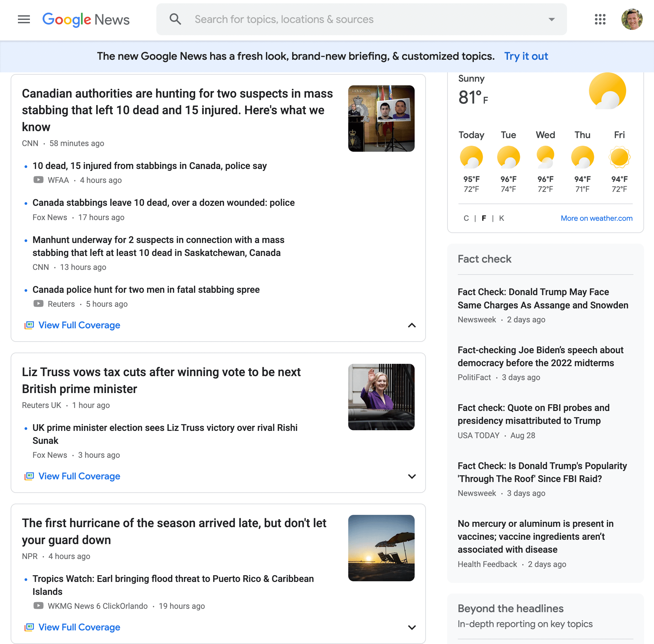The width and height of the screenshot is (654, 644).
Task: Open the stabbing suspects thumbnail image
Action: tap(381, 119)
